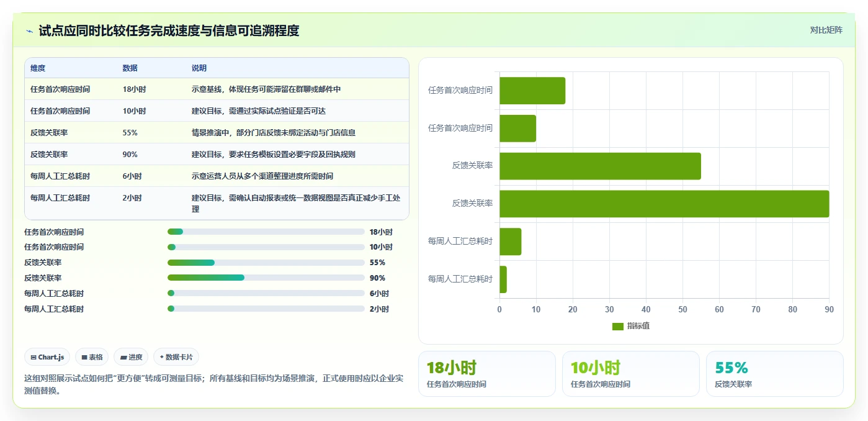The height and width of the screenshot is (421, 868).
Task: Click the x-axis tick label 30
Action: pos(609,309)
